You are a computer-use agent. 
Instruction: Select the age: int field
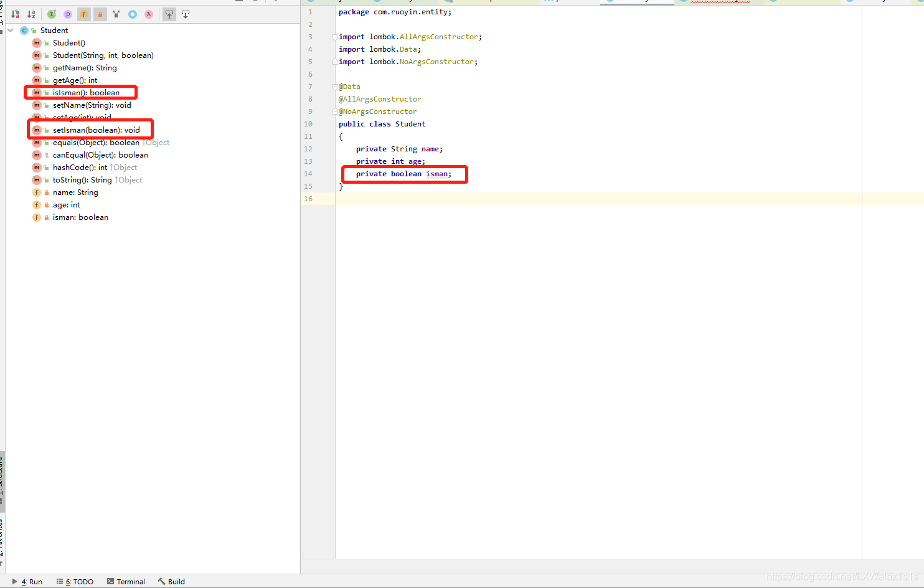click(x=66, y=205)
